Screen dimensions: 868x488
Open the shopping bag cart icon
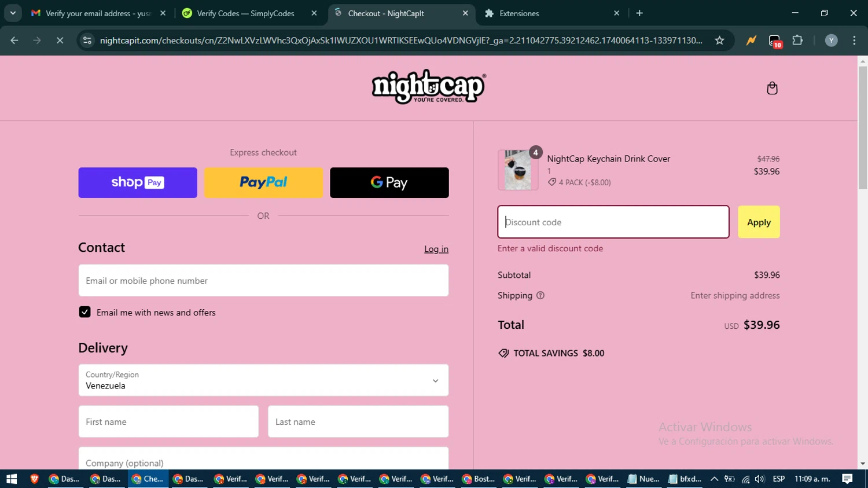click(772, 88)
